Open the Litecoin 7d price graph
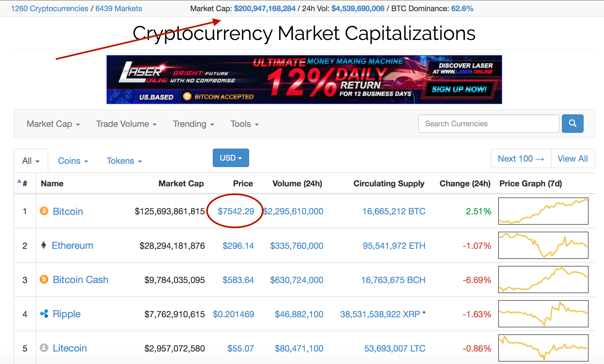The height and width of the screenshot is (364, 604). pos(543,348)
